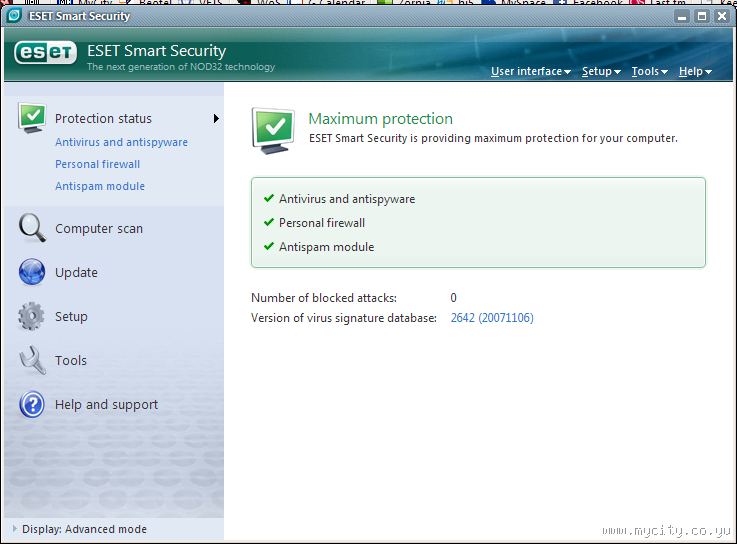Viewport: 737px width, 544px height.
Task: Click the Number of blocked attacks label
Action: click(324, 298)
